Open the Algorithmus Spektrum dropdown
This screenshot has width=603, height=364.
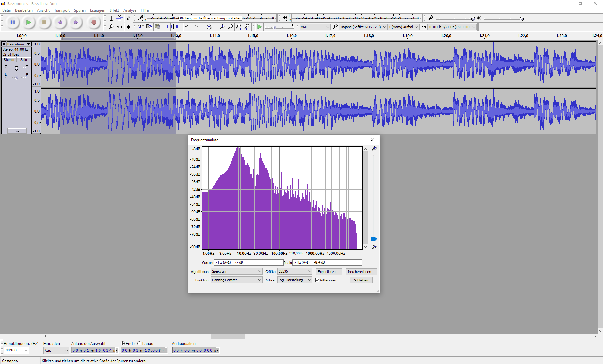236,271
